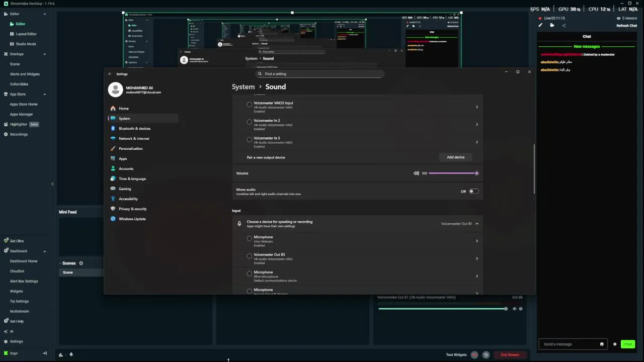Add a new scene with plus icon
The height and width of the screenshot is (362, 644).
[81, 263]
